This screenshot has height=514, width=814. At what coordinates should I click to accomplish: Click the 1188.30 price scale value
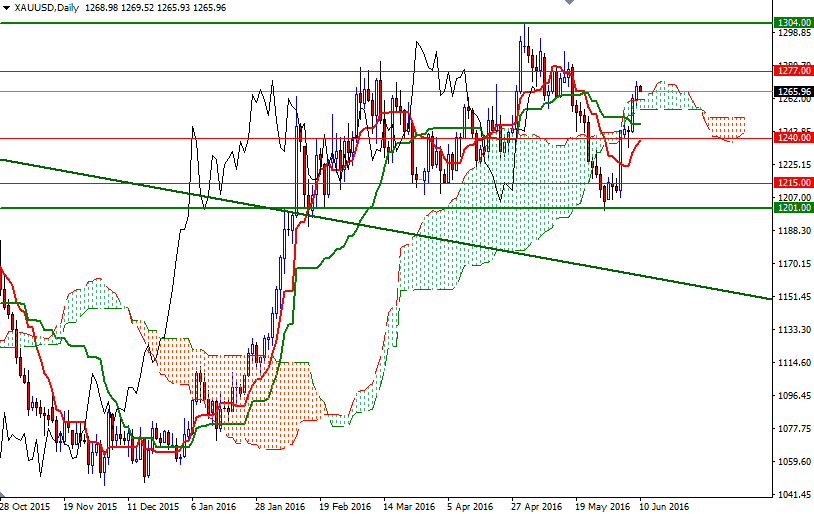pyautogui.click(x=793, y=231)
